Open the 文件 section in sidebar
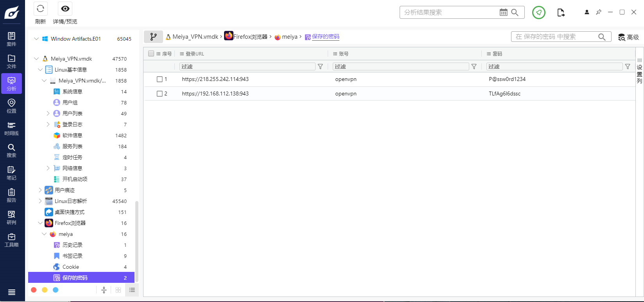644x302 pixels. pos(11,61)
